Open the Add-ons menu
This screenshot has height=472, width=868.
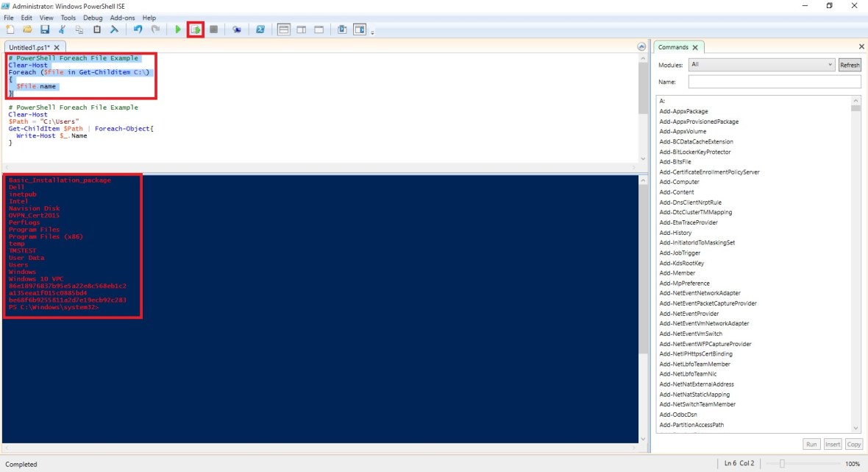pyautogui.click(x=122, y=18)
